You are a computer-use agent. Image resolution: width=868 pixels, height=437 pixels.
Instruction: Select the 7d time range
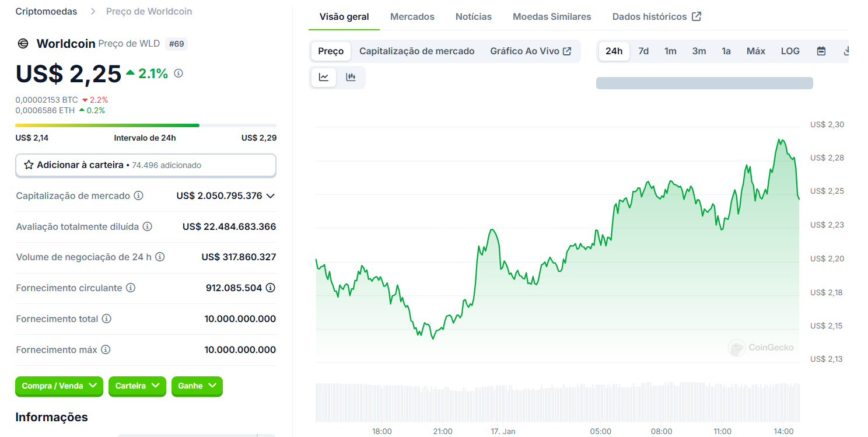pyautogui.click(x=643, y=51)
